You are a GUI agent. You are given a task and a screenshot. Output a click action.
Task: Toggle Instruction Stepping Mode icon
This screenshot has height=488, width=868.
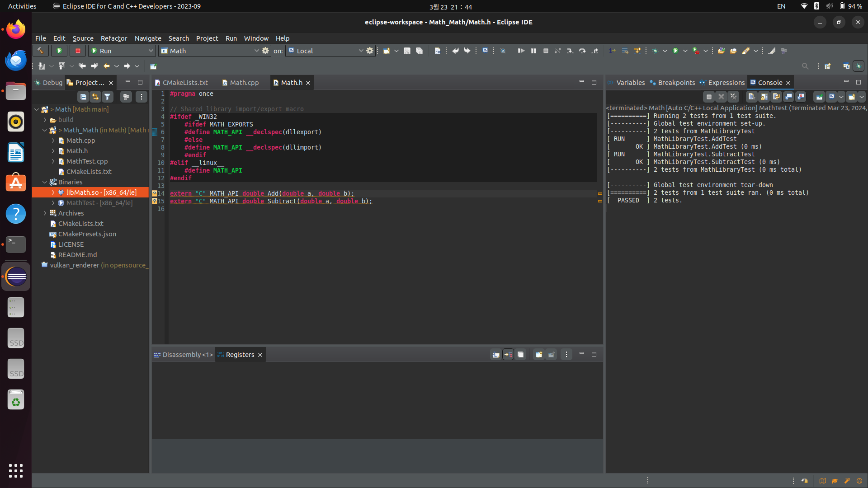point(612,51)
